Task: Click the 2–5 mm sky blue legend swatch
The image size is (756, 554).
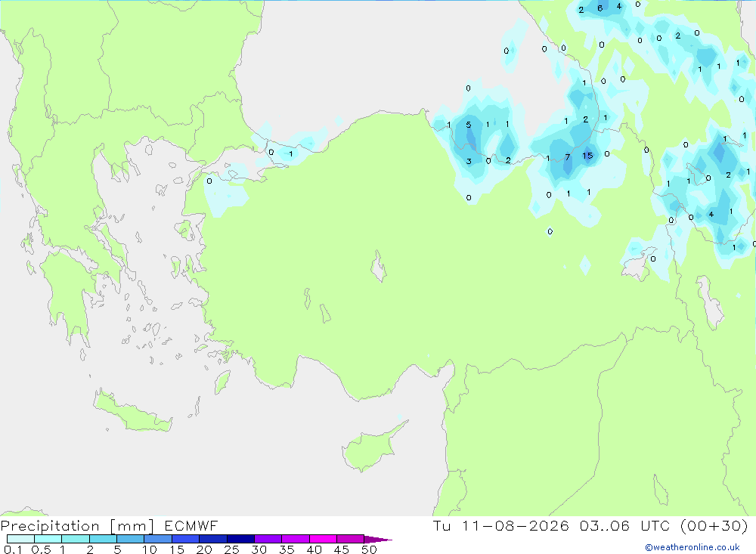Action: 103,539
